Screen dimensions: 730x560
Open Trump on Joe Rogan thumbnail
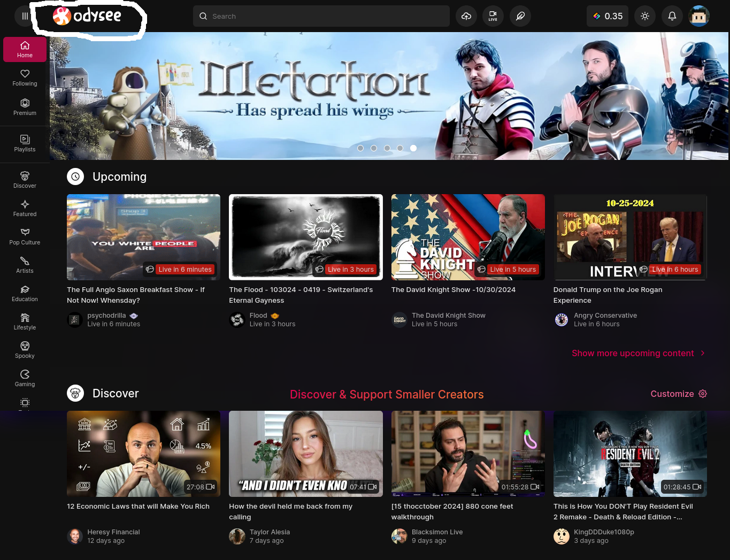point(630,237)
